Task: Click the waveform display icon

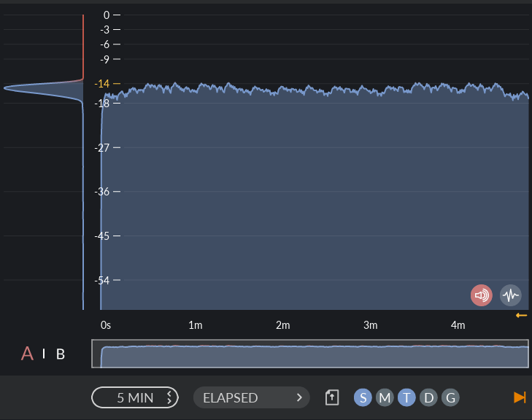Action: pos(511,295)
